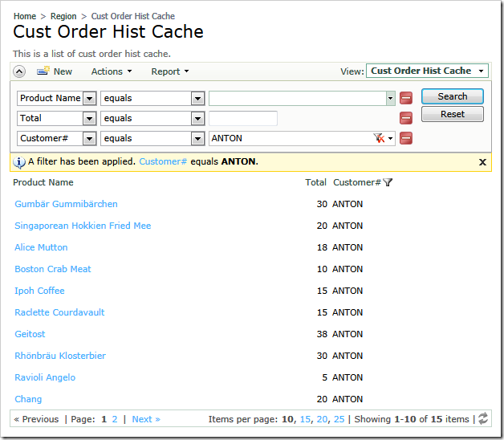The image size is (504, 440).
Task: Refresh the list using the refresh icon
Action: pos(482,418)
